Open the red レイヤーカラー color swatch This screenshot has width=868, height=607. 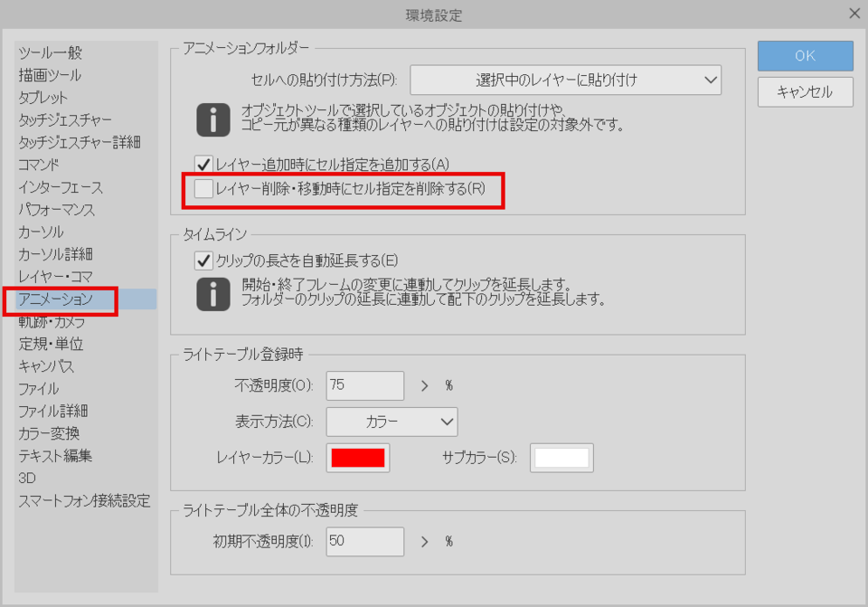[x=357, y=458]
